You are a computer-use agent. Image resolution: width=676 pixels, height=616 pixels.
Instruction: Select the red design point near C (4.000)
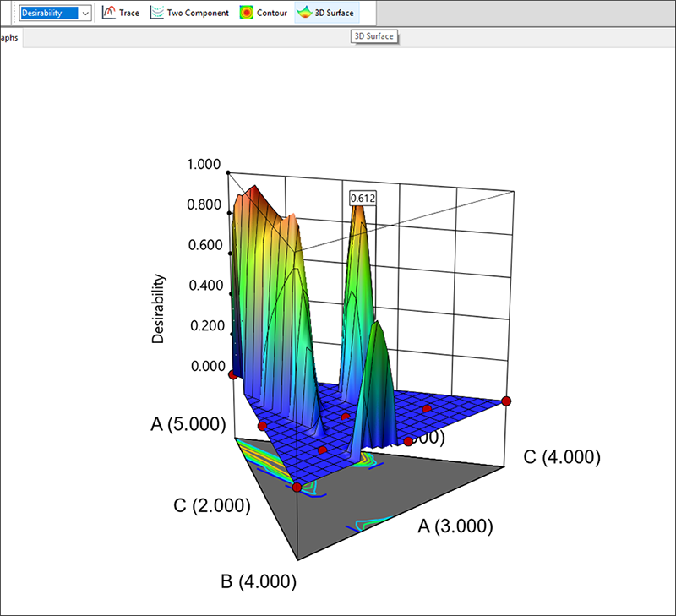506,401
